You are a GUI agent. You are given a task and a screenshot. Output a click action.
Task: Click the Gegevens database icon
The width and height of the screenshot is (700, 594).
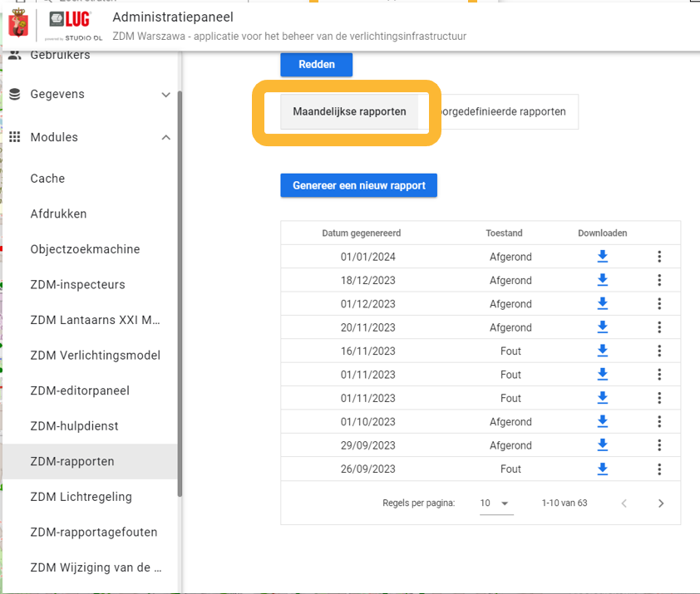point(15,95)
